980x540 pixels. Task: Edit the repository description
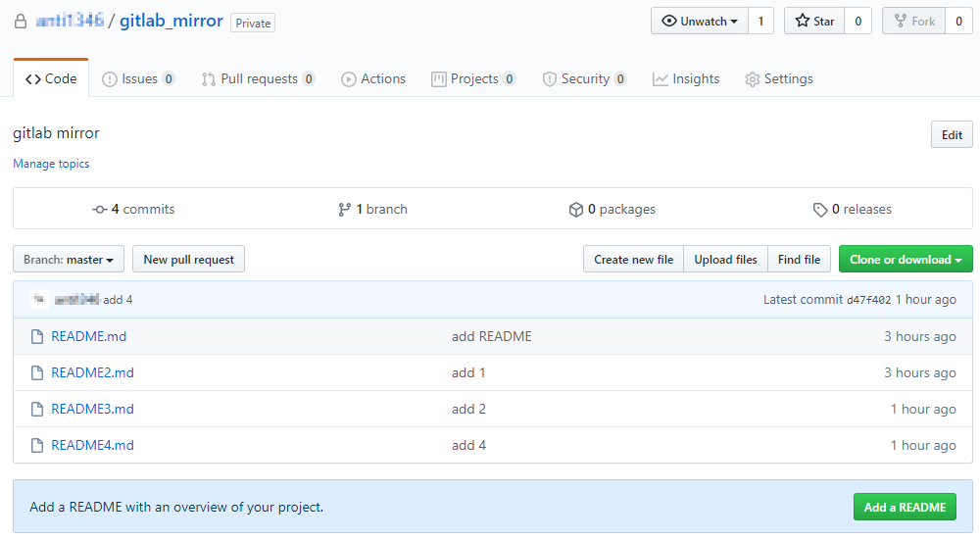point(952,134)
